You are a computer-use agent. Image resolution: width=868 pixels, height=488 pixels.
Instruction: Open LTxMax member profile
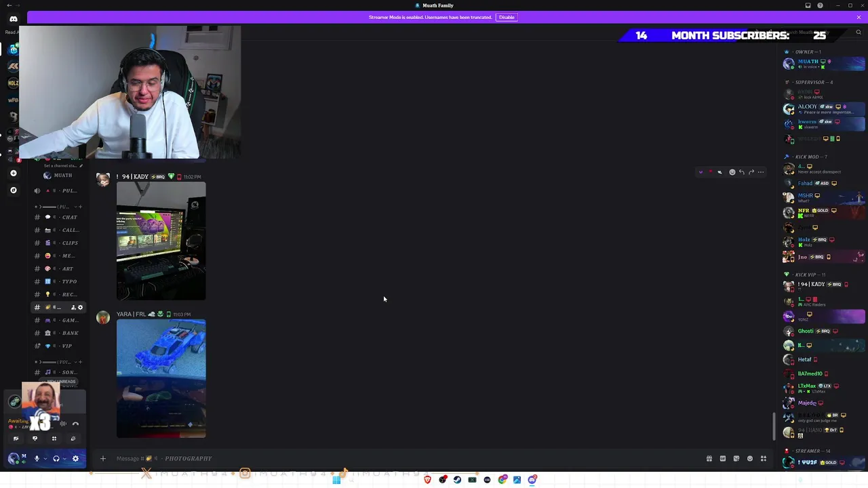point(824,388)
